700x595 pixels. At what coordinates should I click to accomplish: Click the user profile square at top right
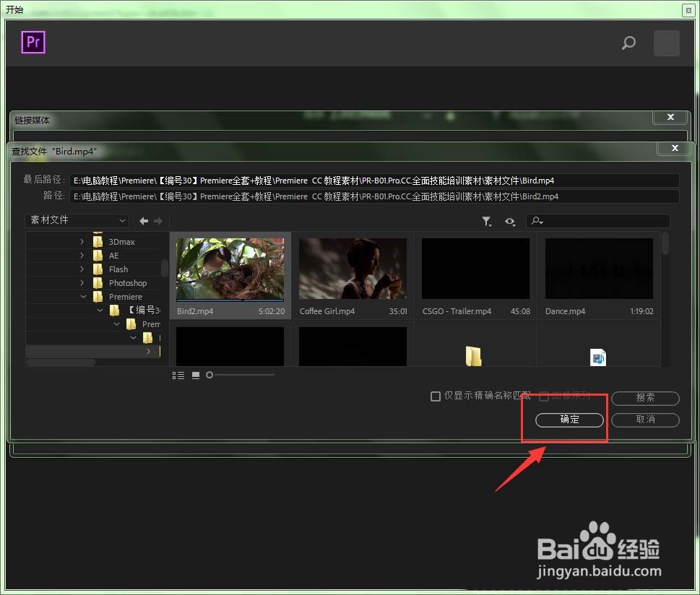pyautogui.click(x=667, y=43)
